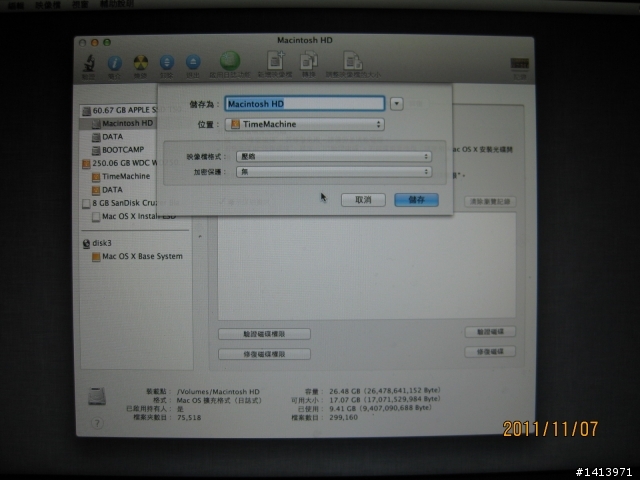Click the empty log output area
Viewport: 640px width, 480px height.
(x=367, y=266)
